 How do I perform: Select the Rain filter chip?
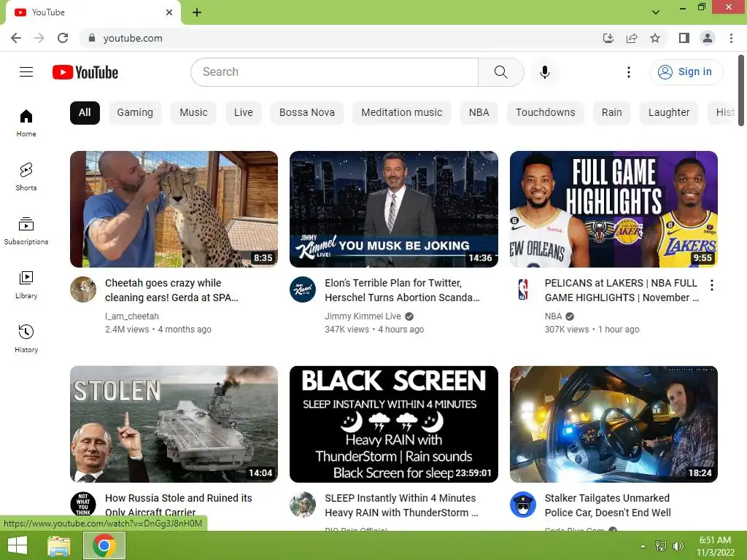pyautogui.click(x=612, y=113)
